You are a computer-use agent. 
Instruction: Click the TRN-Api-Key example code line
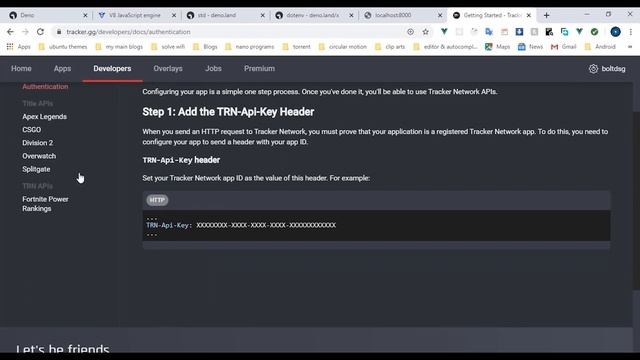coord(241,225)
